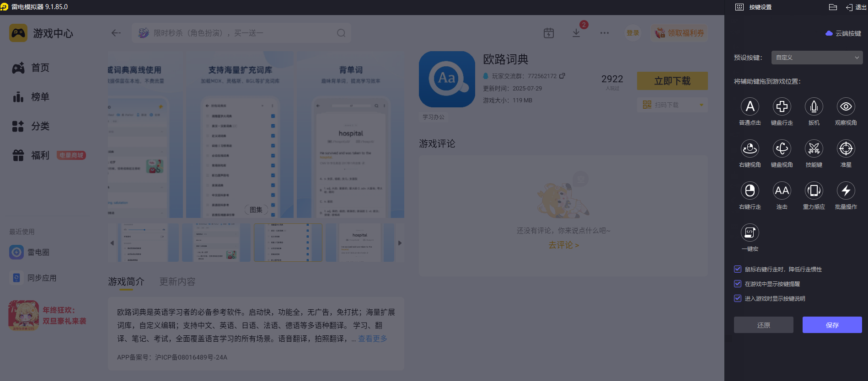Open the 同步应用 sync app

[33, 278]
